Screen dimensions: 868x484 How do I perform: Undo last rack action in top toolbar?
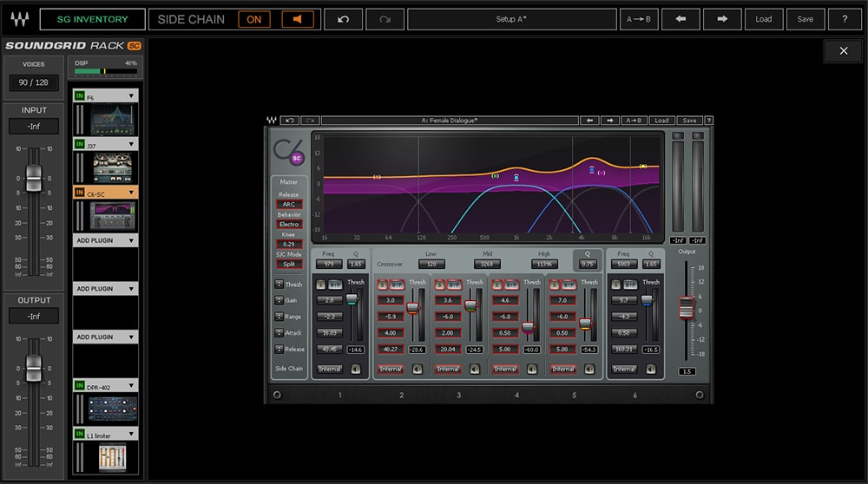(x=343, y=19)
